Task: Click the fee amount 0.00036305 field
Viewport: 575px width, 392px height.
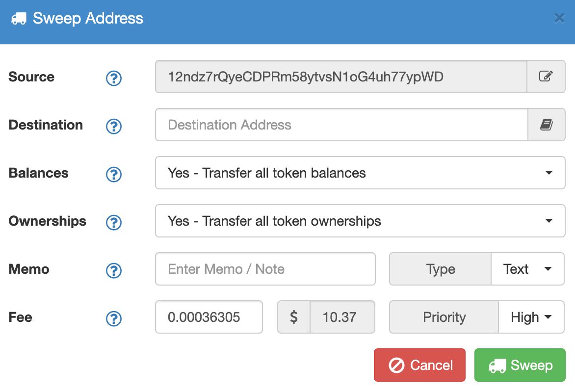Action: (x=209, y=317)
